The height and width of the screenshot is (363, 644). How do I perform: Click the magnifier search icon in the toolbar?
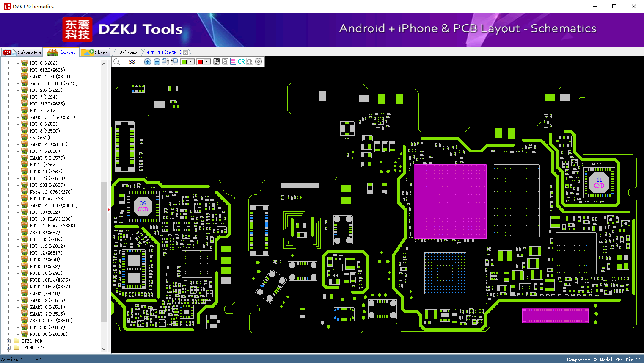[x=117, y=62]
